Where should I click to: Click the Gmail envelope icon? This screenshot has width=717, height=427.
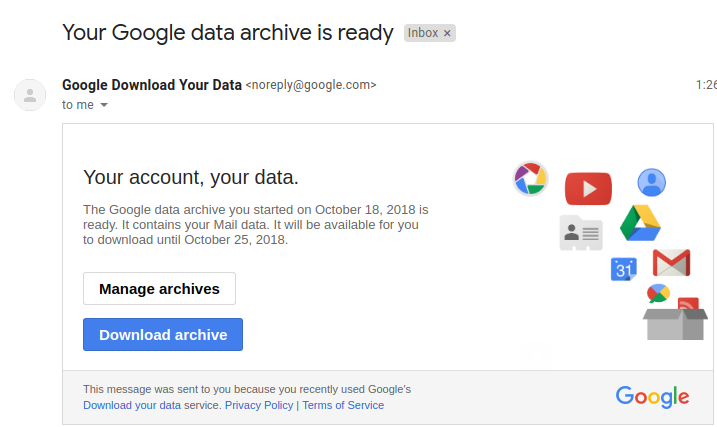(x=671, y=263)
